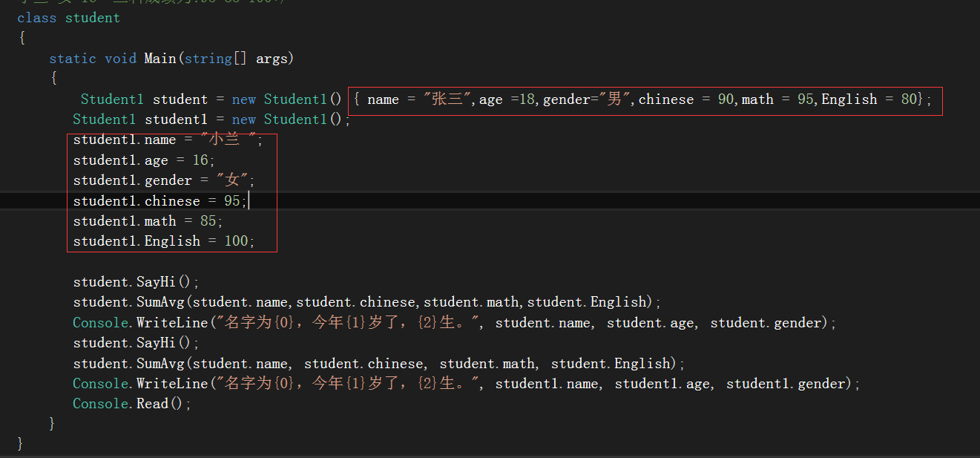Click the 'static' keyword in the Main declaration
The width and height of the screenshot is (980, 458).
[x=73, y=59]
